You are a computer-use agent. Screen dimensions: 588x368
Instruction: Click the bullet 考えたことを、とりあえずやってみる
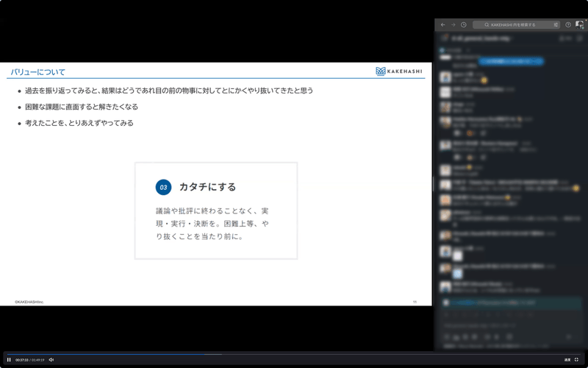point(79,123)
